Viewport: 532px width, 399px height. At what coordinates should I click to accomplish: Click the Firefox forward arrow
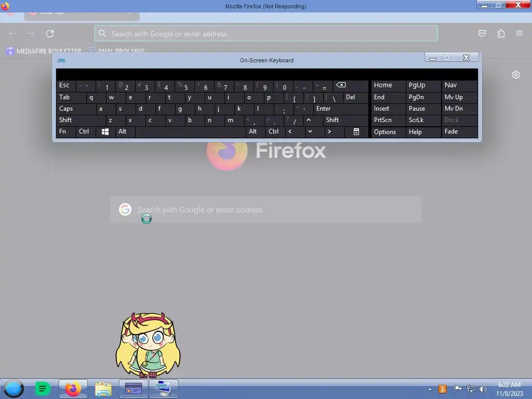coord(31,34)
